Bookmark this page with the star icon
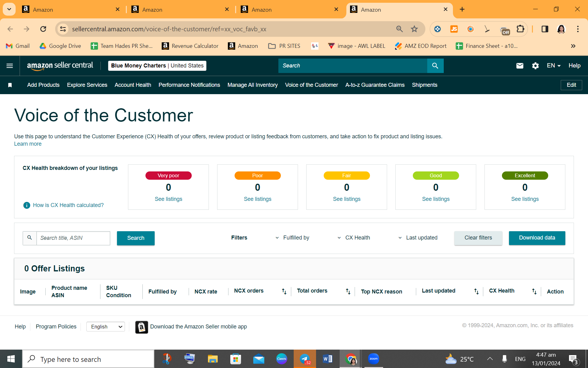588x368 pixels. coord(414,29)
